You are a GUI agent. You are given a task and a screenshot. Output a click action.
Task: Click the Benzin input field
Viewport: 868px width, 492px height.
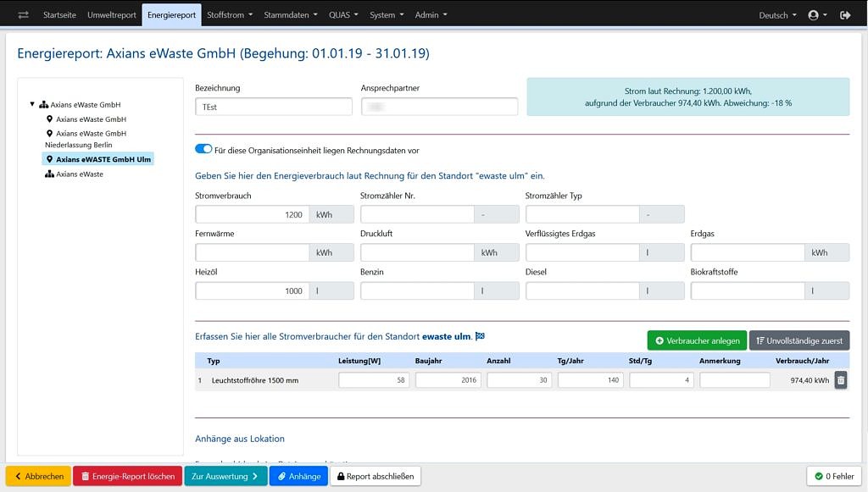tap(417, 290)
